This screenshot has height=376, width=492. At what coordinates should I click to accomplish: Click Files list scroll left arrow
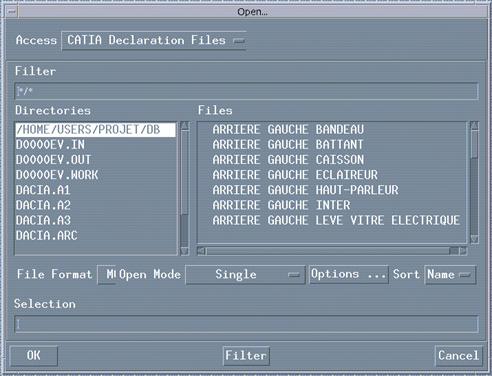(201, 251)
